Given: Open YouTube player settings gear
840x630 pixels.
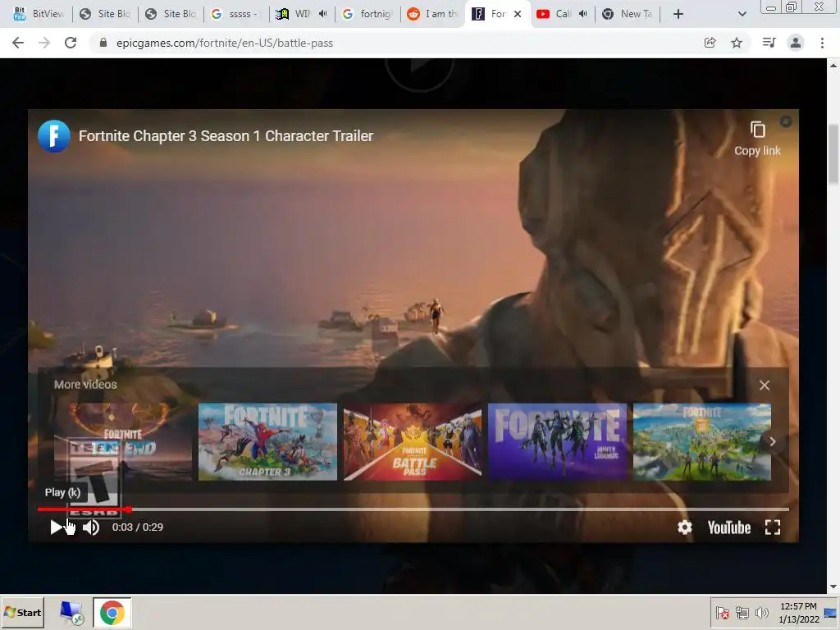Looking at the screenshot, I should click(x=685, y=527).
